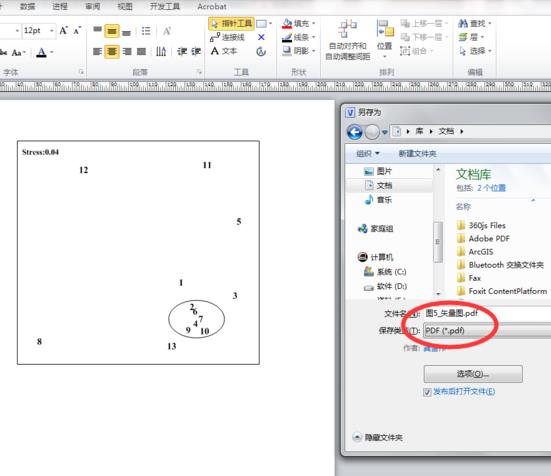Screen dimensions: 551x476
Task: Align paragraph right
Action: point(127,52)
